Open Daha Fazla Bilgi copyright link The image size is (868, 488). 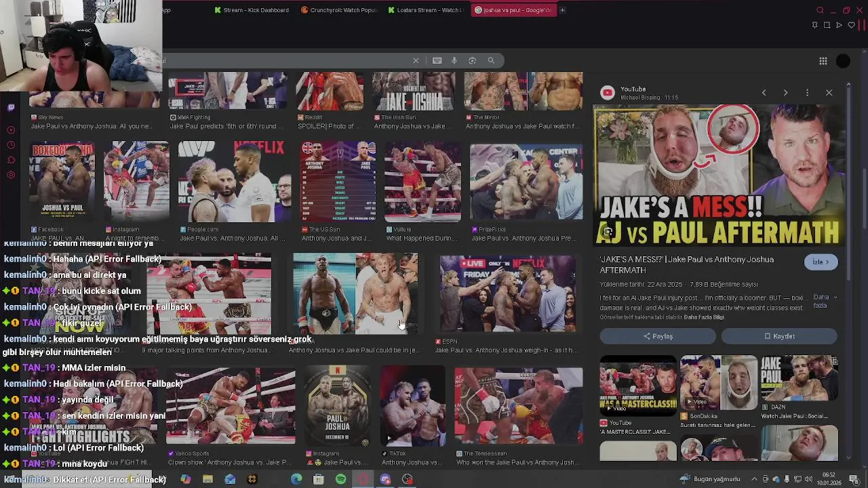[704, 317]
